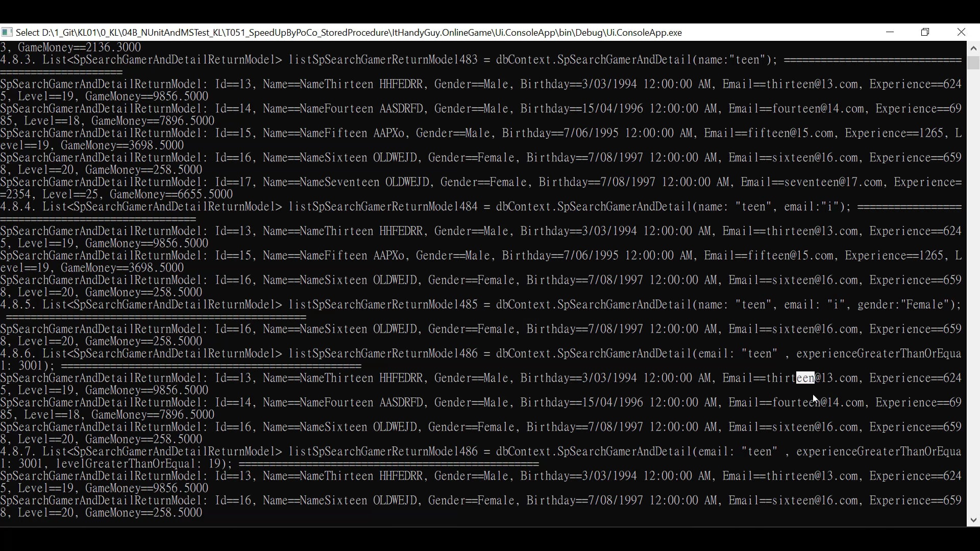Screen dimensions: 980x551
Task: Click the Restore Down window button
Action: click(x=925, y=32)
